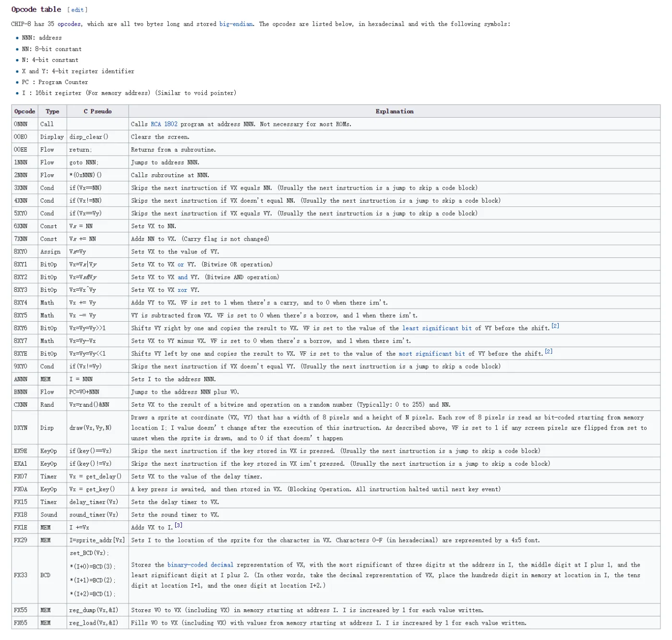Click the disp_clear() pseudo code cell
This screenshot has height=640, width=672.
pos(97,137)
